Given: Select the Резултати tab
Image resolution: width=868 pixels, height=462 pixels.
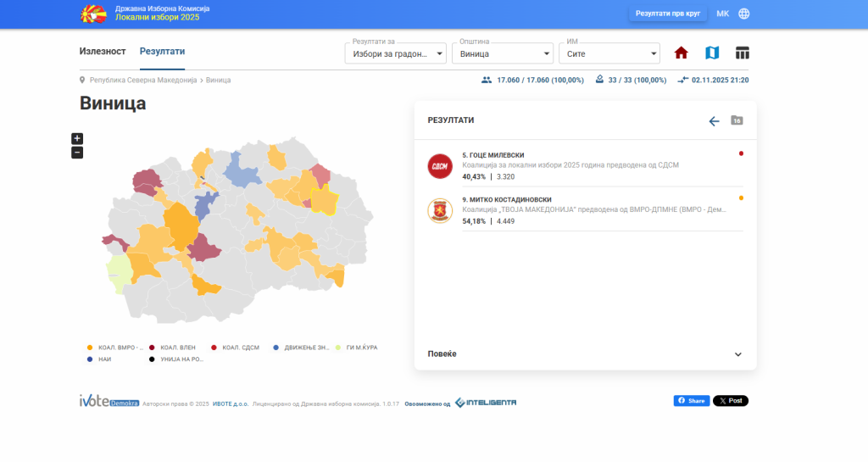Looking at the screenshot, I should (162, 52).
